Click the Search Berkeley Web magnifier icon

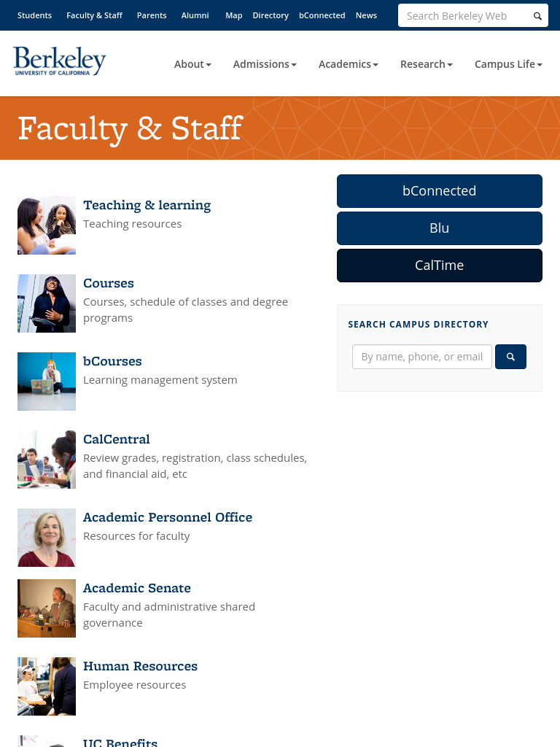(x=537, y=16)
